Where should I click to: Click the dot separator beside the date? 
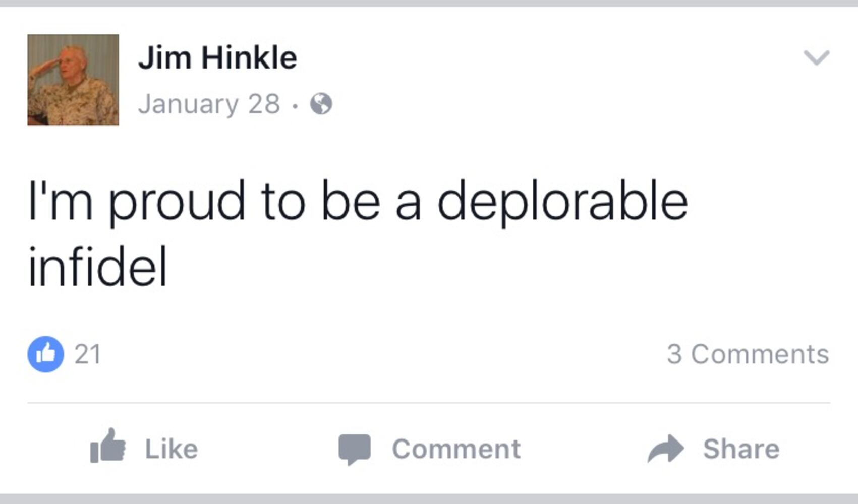296,105
